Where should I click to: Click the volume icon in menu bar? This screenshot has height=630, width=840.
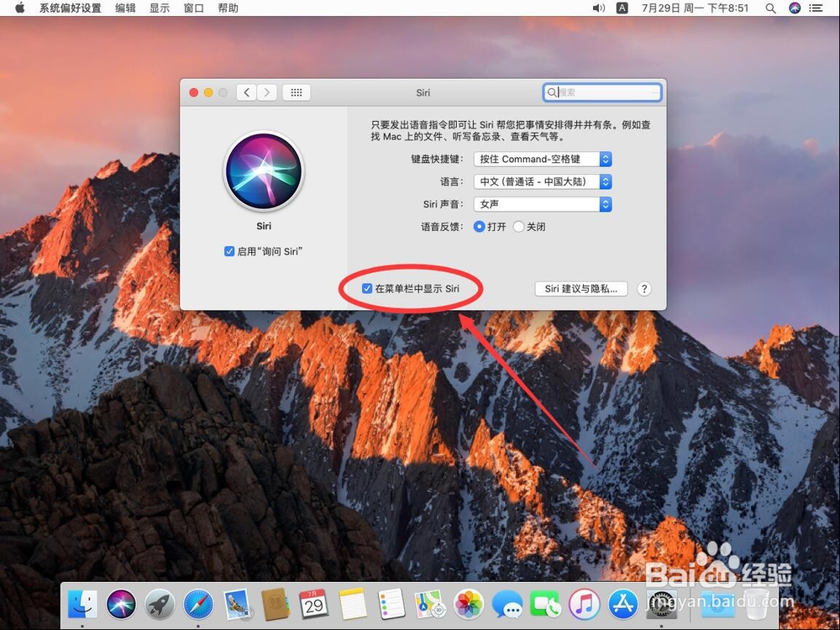(x=598, y=8)
